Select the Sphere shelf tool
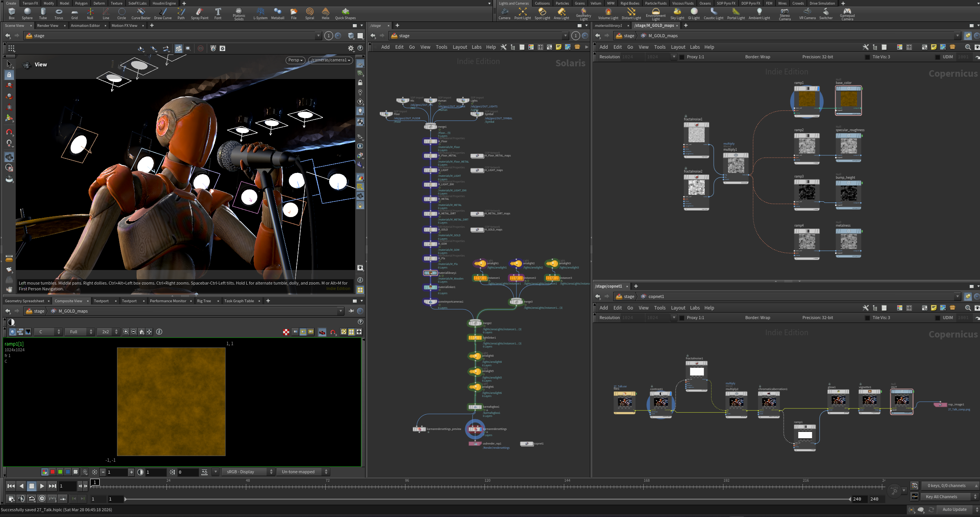This screenshot has width=980, height=517. (x=27, y=13)
